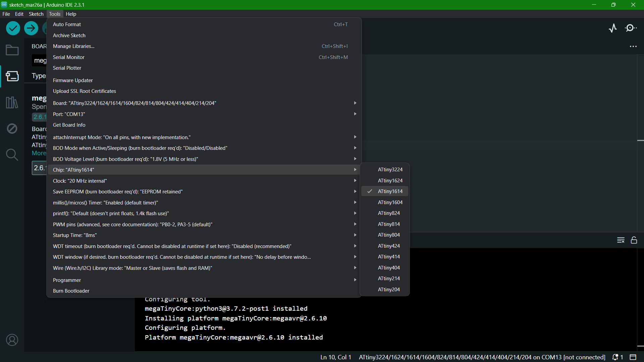Click the clear output icon

(621, 240)
